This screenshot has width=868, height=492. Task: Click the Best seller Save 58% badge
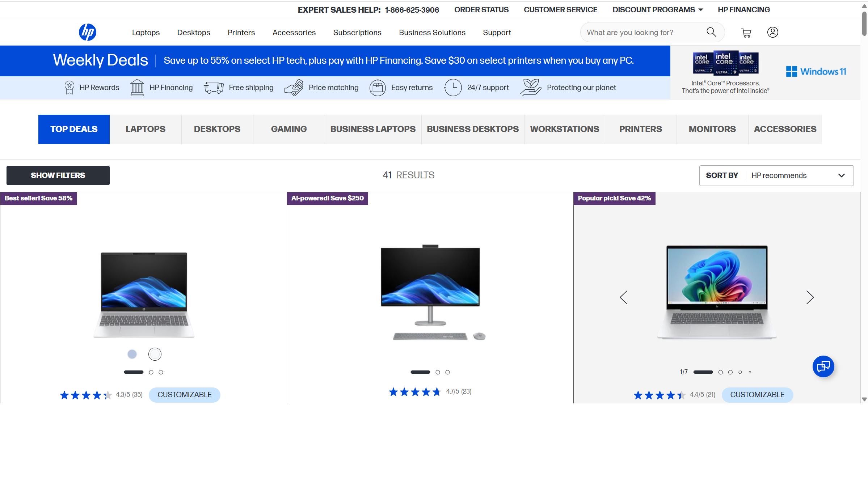point(38,198)
